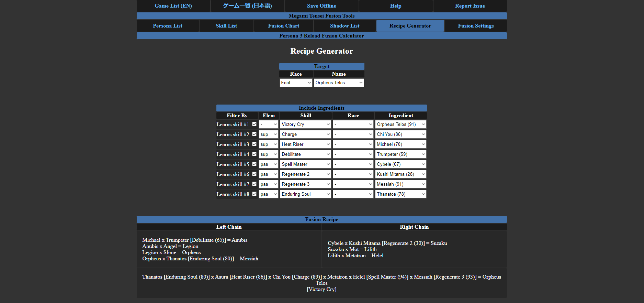Open the Ingredient dropdown showing Kushi Mitama (28)
644x303 pixels.
pyautogui.click(x=401, y=174)
